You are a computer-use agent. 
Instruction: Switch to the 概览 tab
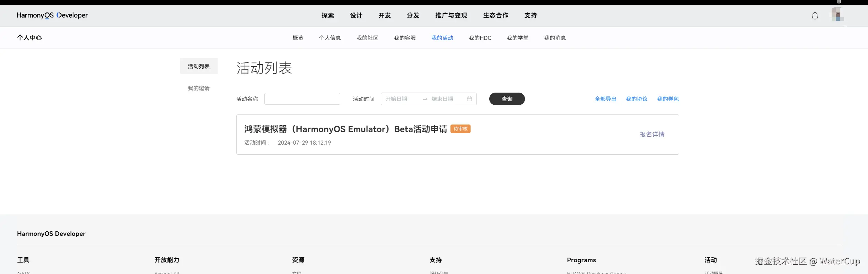tap(298, 38)
